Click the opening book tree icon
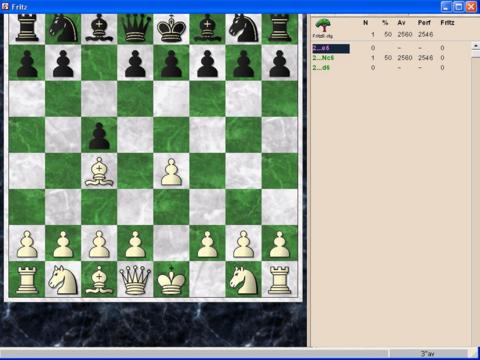This screenshot has width=480, height=360. [x=323, y=26]
